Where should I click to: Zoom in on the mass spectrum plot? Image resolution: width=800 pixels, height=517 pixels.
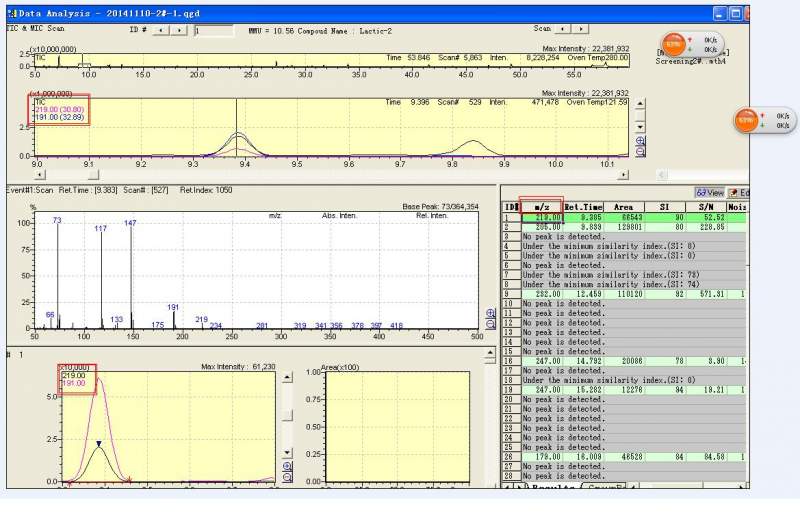click(x=491, y=313)
